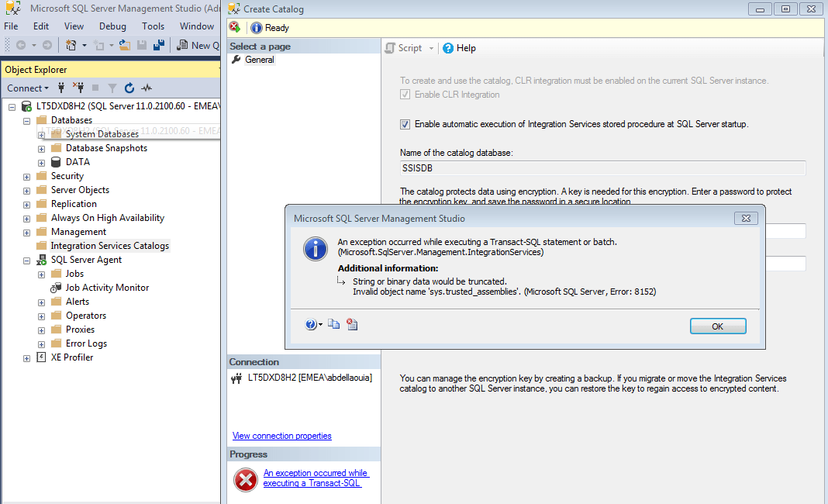The height and width of the screenshot is (504, 828).
Task: Click the Help question mark icon in dialog
Action: [x=309, y=324]
